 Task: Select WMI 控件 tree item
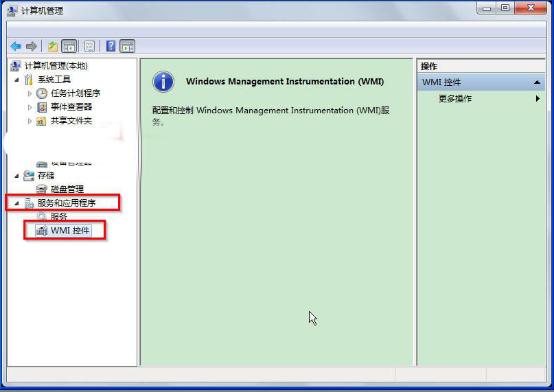point(70,230)
